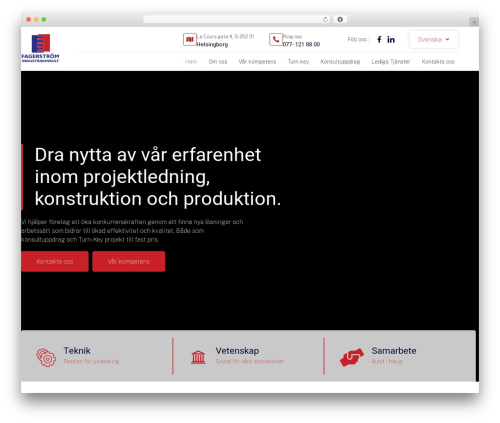Open the Lediga Tjänster menu item

(x=391, y=62)
